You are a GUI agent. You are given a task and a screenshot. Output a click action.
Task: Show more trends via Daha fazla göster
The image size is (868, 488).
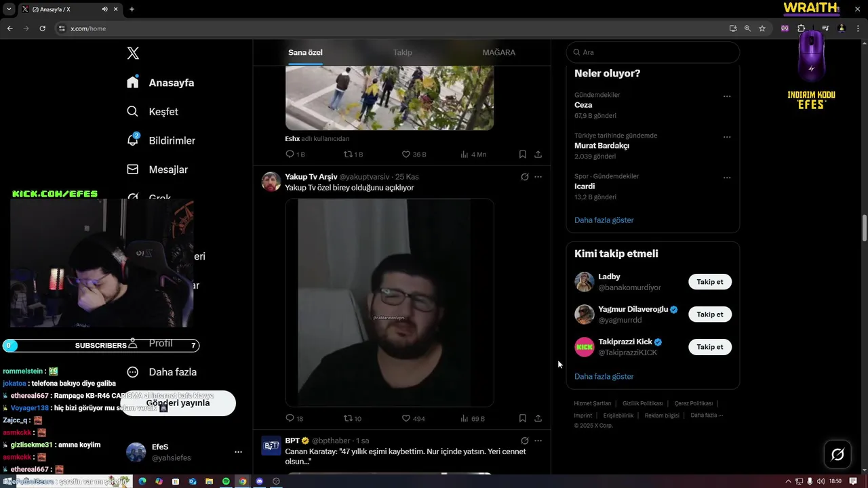pos(604,220)
